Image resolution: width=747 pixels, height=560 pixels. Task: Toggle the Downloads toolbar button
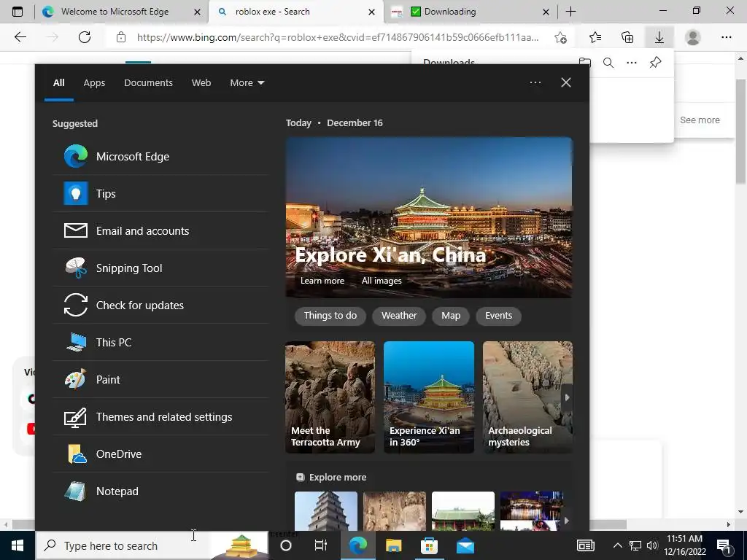point(659,37)
